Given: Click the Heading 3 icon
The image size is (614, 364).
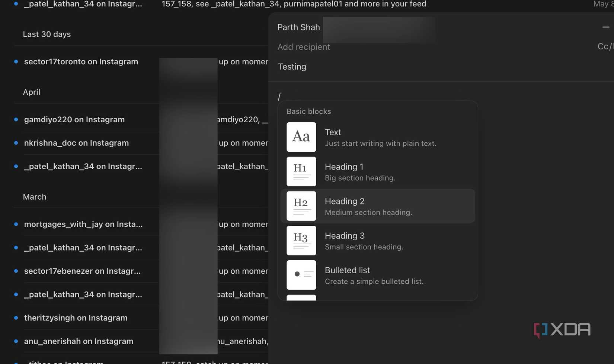Looking at the screenshot, I should tap(301, 240).
